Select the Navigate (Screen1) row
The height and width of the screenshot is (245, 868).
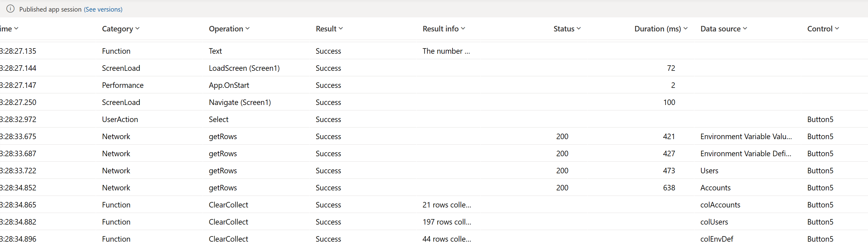pos(240,102)
